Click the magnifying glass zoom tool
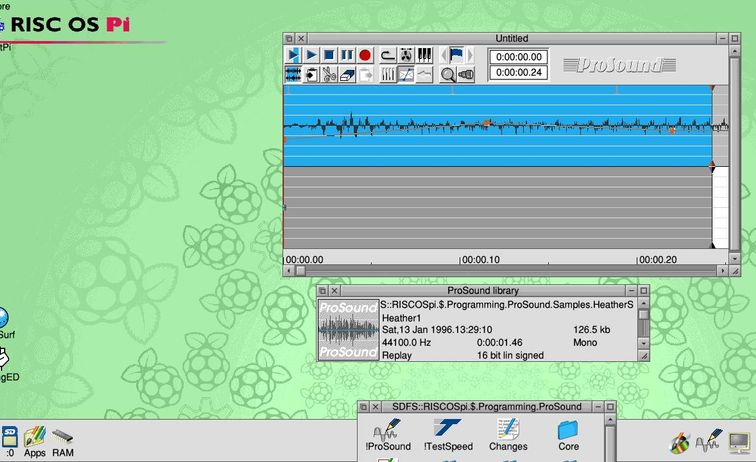Image resolution: width=756 pixels, height=462 pixels. (x=448, y=74)
